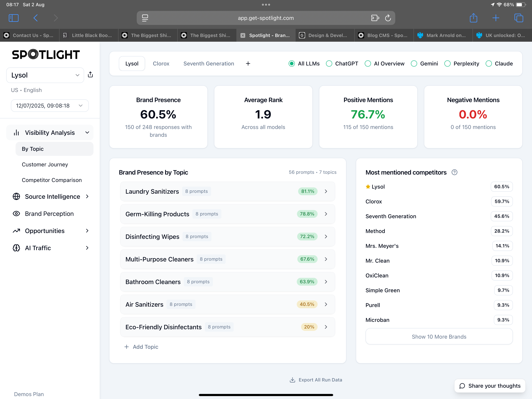Click the extensions icon in the address bar
The width and height of the screenshot is (532, 399).
coord(375,18)
